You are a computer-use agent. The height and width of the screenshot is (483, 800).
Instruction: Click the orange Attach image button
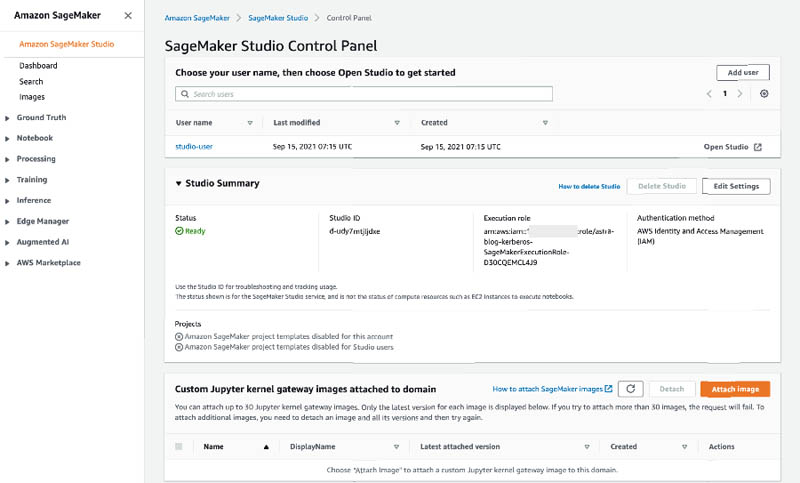[x=735, y=389]
